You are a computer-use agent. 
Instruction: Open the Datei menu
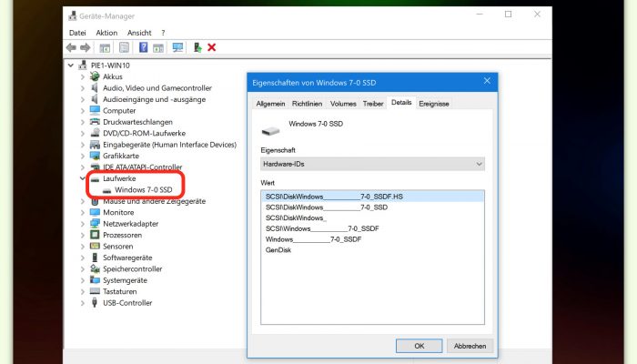tap(77, 33)
